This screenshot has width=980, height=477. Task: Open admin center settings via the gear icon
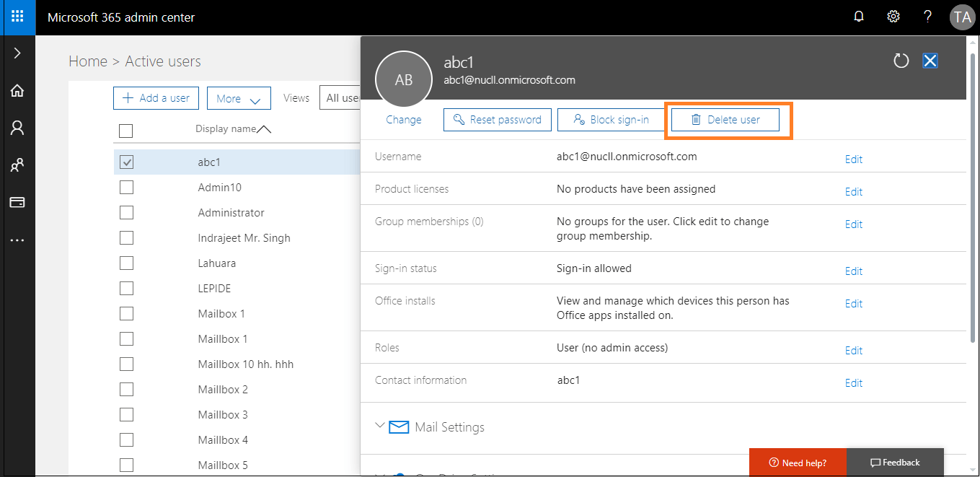(893, 17)
